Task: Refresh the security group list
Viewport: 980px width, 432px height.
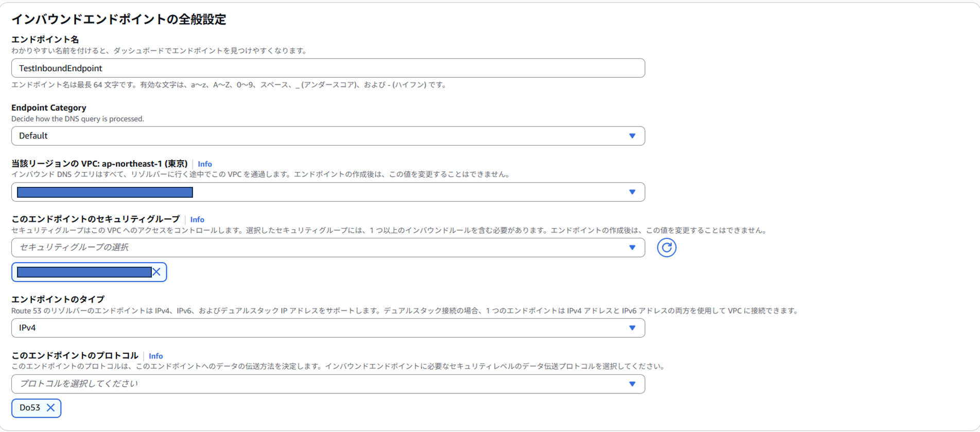Action: [667, 248]
